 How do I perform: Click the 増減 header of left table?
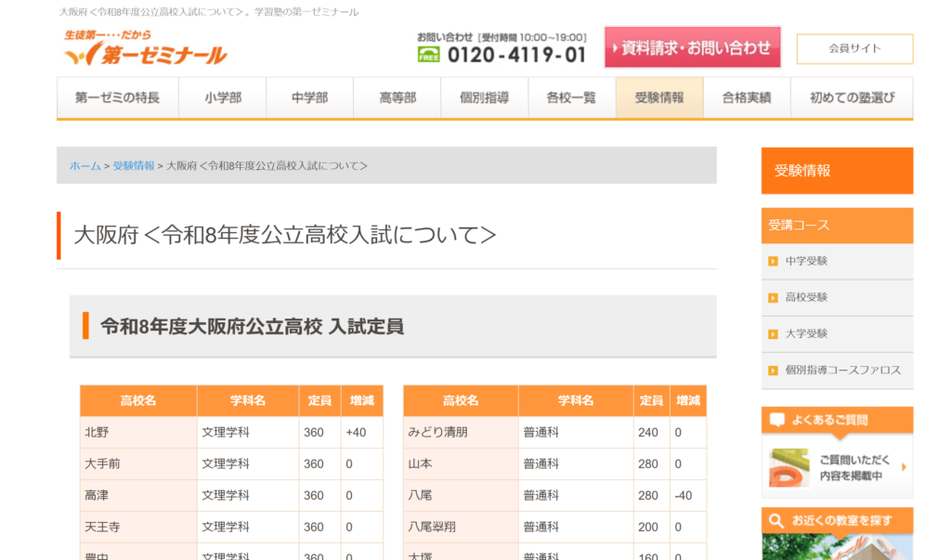[362, 401]
